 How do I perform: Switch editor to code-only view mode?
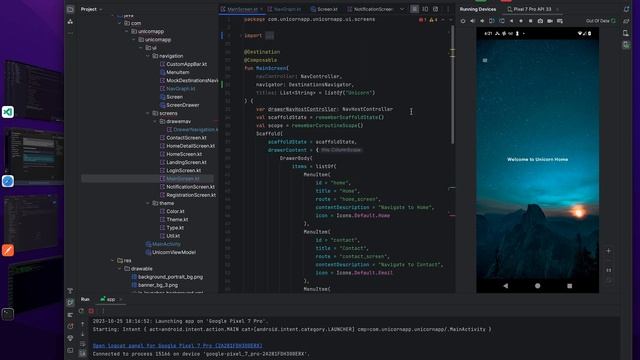click(x=414, y=9)
